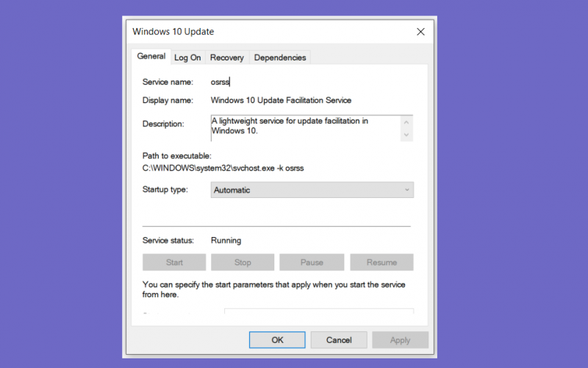This screenshot has height=368, width=588.
Task: Click the Start service button
Action: coord(174,262)
